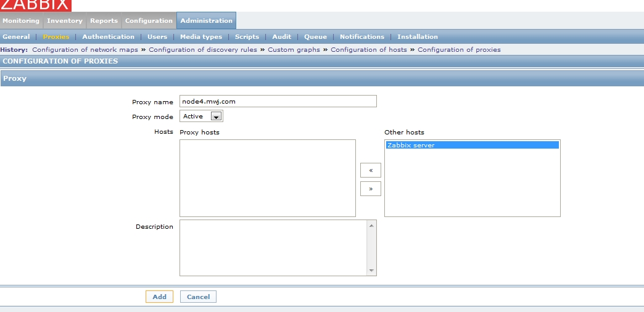Click Description scrollbar up arrow
The height and width of the screenshot is (312, 644).
tap(372, 226)
